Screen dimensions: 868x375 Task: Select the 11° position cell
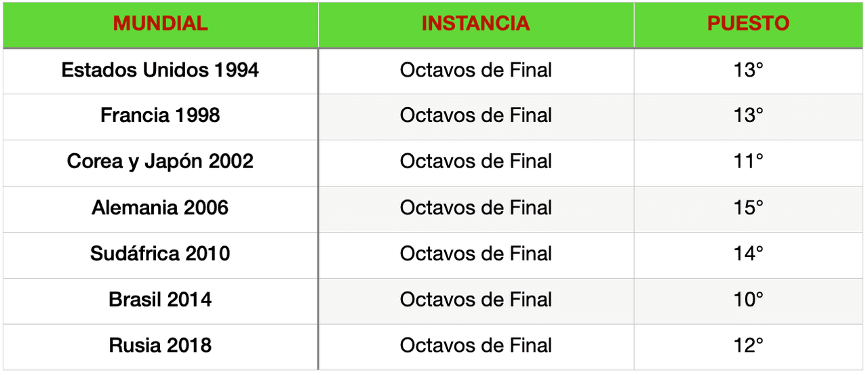point(748,161)
